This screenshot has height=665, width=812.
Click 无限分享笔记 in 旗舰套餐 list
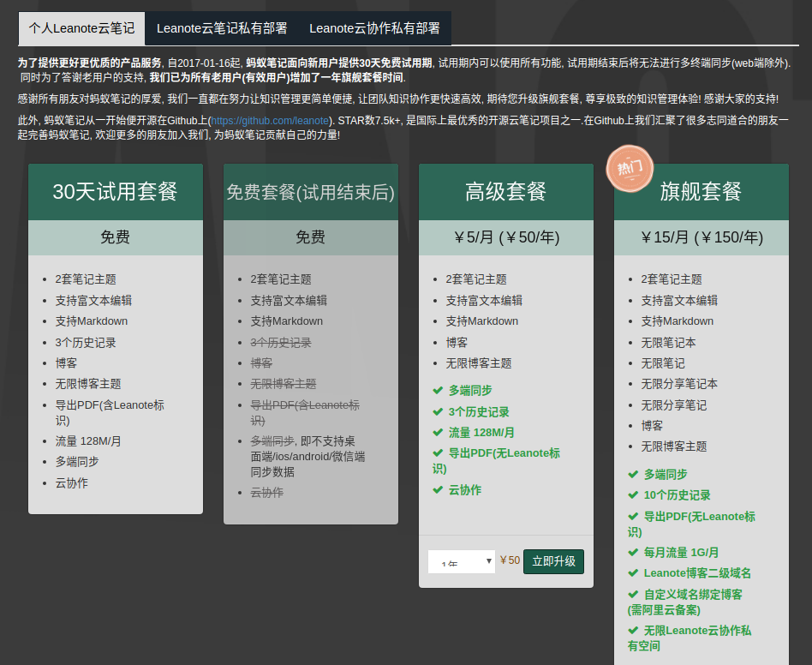pyautogui.click(x=674, y=405)
